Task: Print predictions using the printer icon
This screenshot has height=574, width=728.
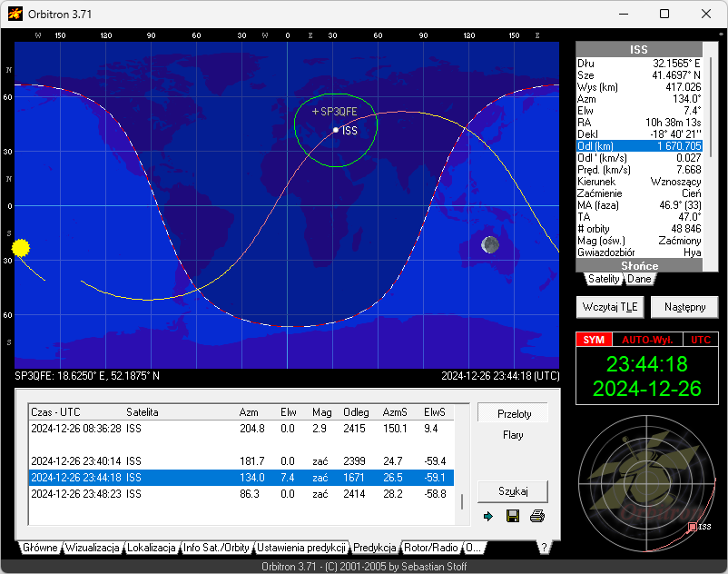Action: coord(537,516)
